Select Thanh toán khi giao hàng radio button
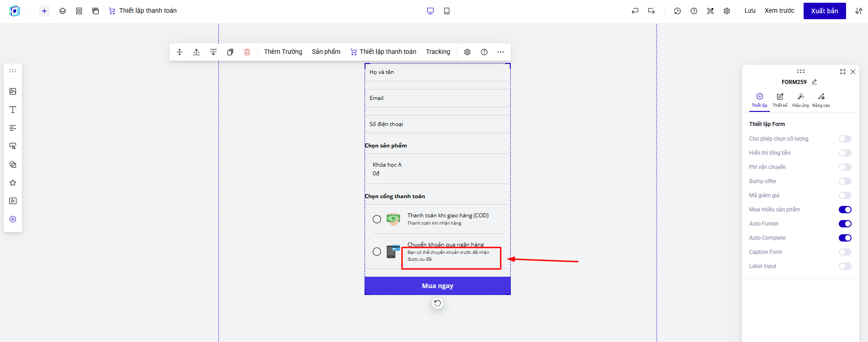The image size is (868, 342). pos(377,219)
